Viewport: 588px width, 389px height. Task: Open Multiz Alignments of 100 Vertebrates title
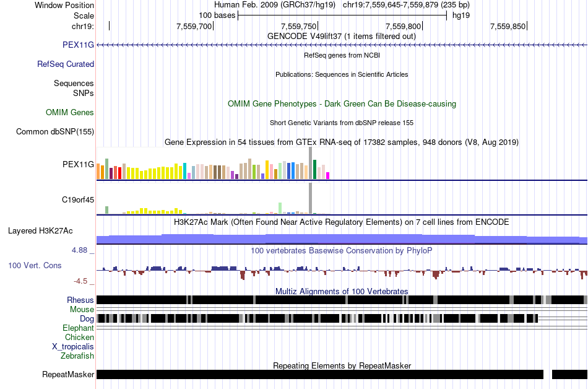(342, 292)
